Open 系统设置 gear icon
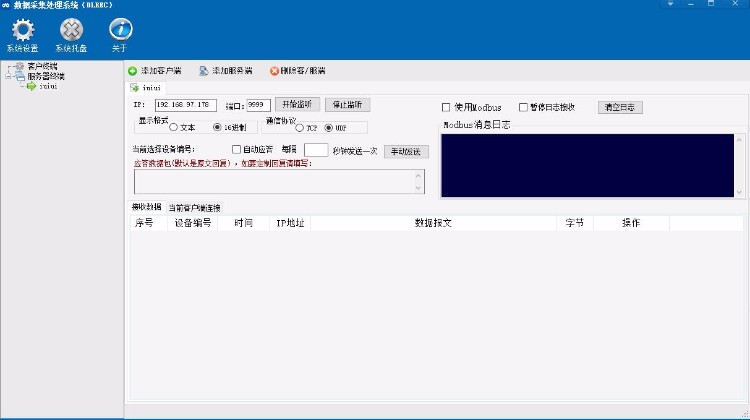Viewport: 750px width, 420px height. point(22,30)
